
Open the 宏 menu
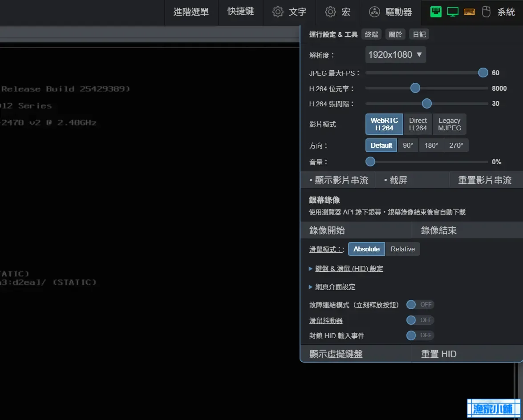[338, 12]
